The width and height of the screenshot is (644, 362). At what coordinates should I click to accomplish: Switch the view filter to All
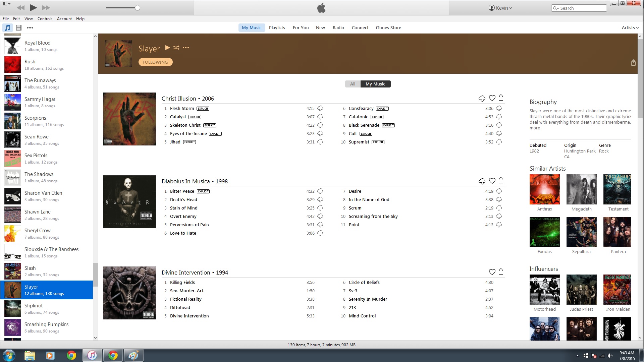[x=353, y=84]
